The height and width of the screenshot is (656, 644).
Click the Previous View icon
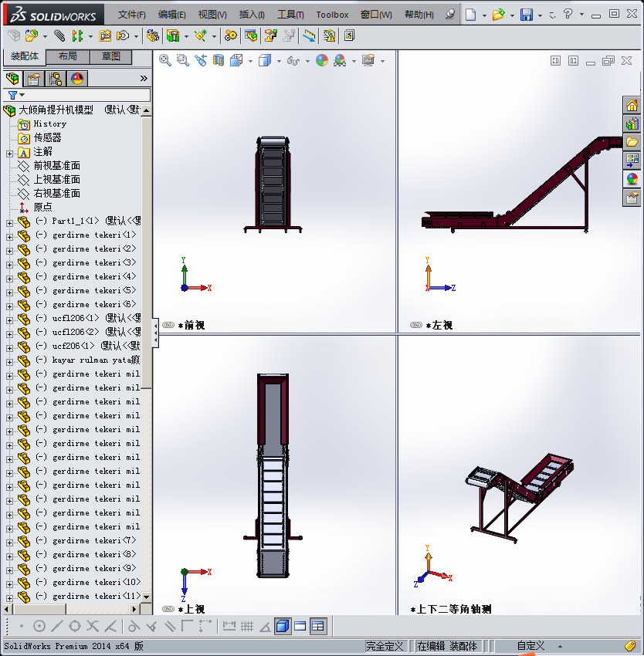[x=201, y=61]
